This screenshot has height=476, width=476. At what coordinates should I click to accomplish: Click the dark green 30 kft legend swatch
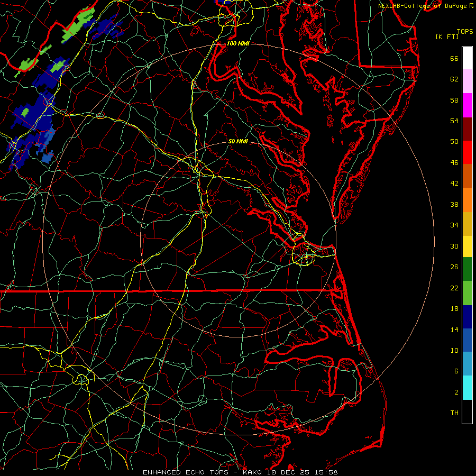pos(467,269)
